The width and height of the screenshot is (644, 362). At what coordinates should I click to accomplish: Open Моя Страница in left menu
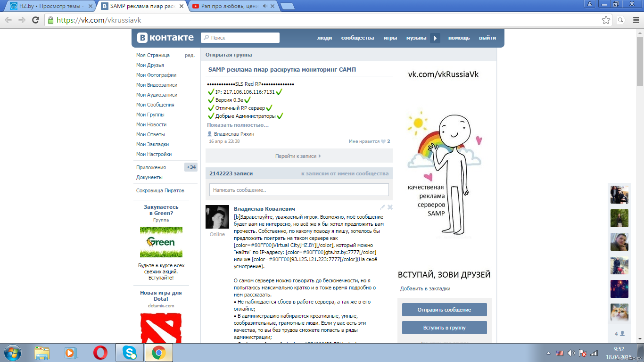(153, 55)
